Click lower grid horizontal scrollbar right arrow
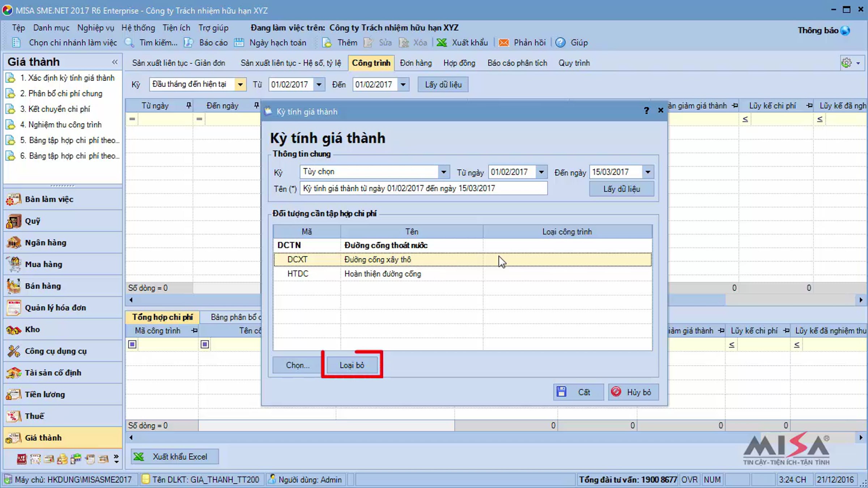 pyautogui.click(x=861, y=438)
